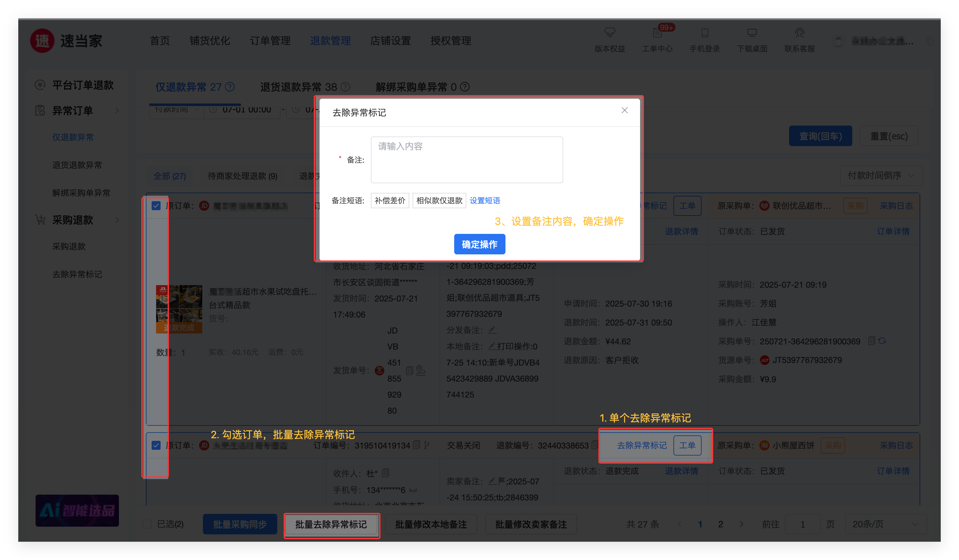Image resolution: width=959 pixels, height=560 pixels.
Task: Toggle the 已选(2) select-all checkbox
Action: 147,524
